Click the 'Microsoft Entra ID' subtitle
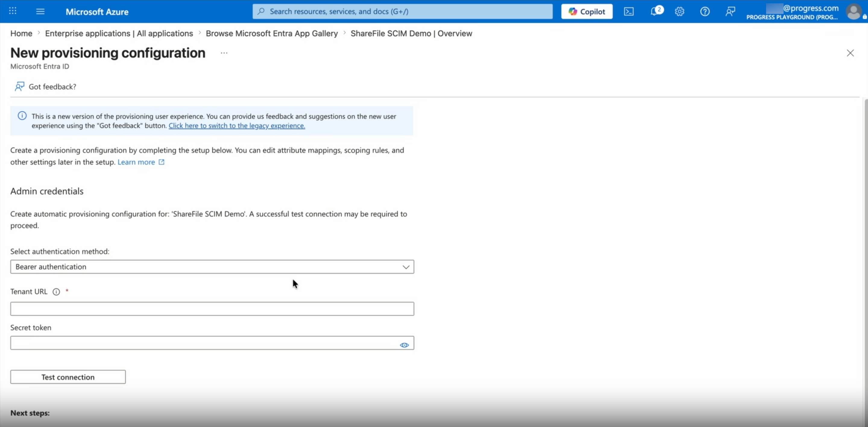Screen dimensions: 868x427 point(40,66)
